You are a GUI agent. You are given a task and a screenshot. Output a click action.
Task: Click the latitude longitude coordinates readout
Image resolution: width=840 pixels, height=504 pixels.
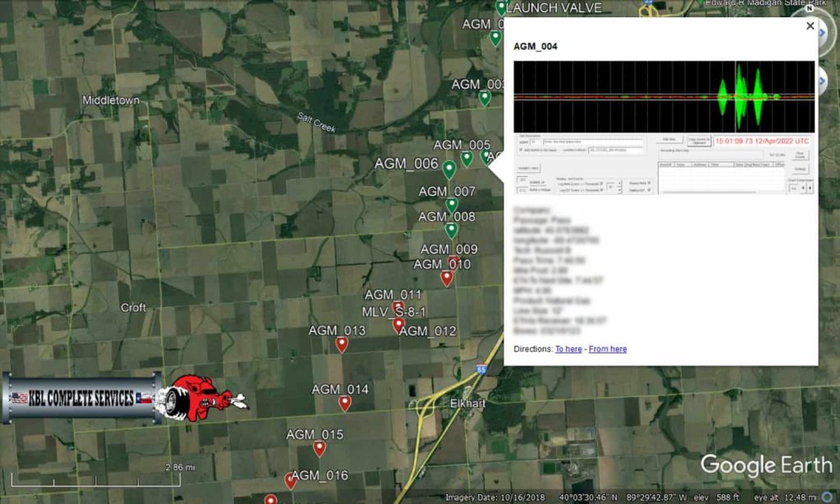pos(623,497)
